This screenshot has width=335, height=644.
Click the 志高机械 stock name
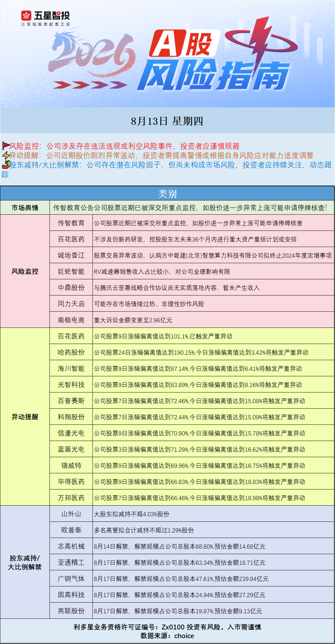coord(71,546)
